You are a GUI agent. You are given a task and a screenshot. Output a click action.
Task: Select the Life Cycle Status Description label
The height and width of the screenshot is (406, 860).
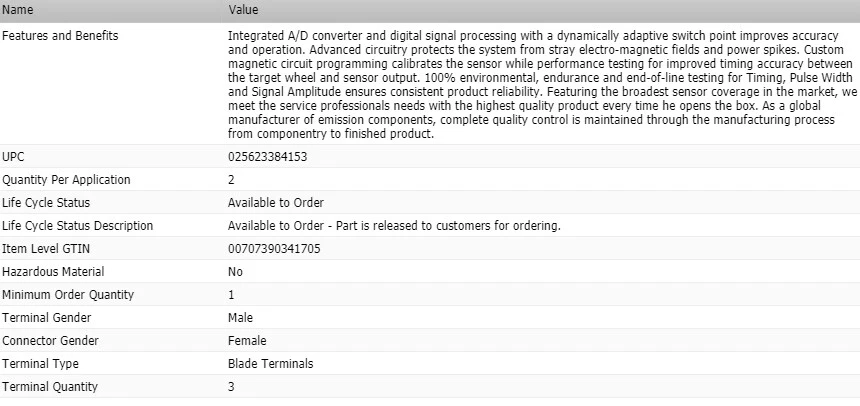point(78,226)
